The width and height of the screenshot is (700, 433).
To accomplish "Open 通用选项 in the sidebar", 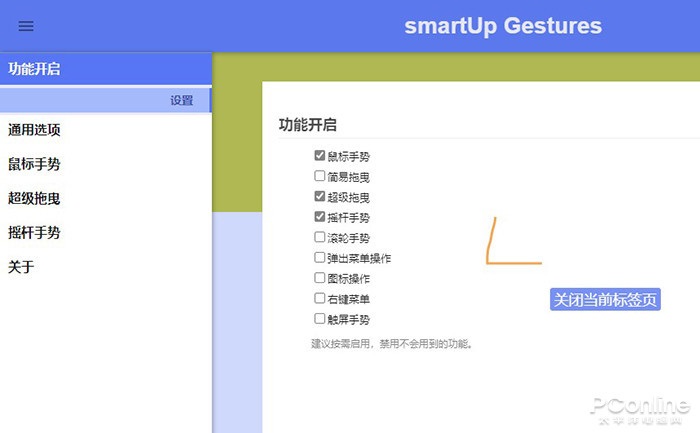I will coord(34,129).
